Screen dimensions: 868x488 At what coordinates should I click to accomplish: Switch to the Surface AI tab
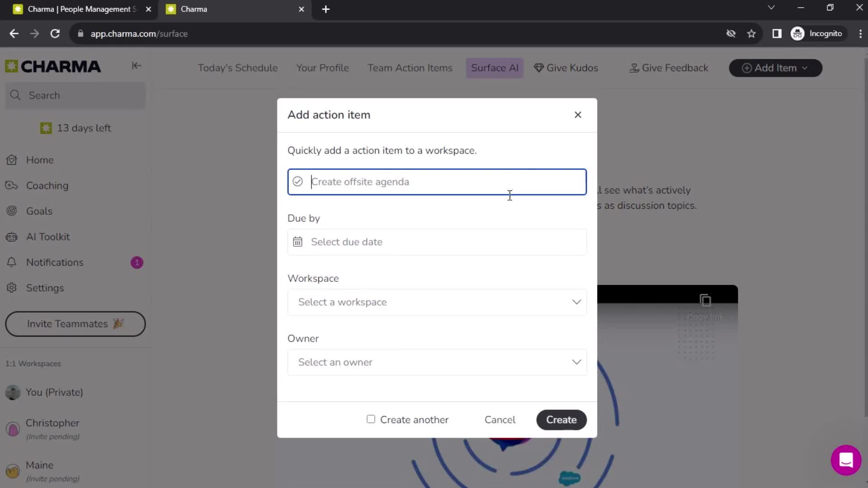click(495, 67)
